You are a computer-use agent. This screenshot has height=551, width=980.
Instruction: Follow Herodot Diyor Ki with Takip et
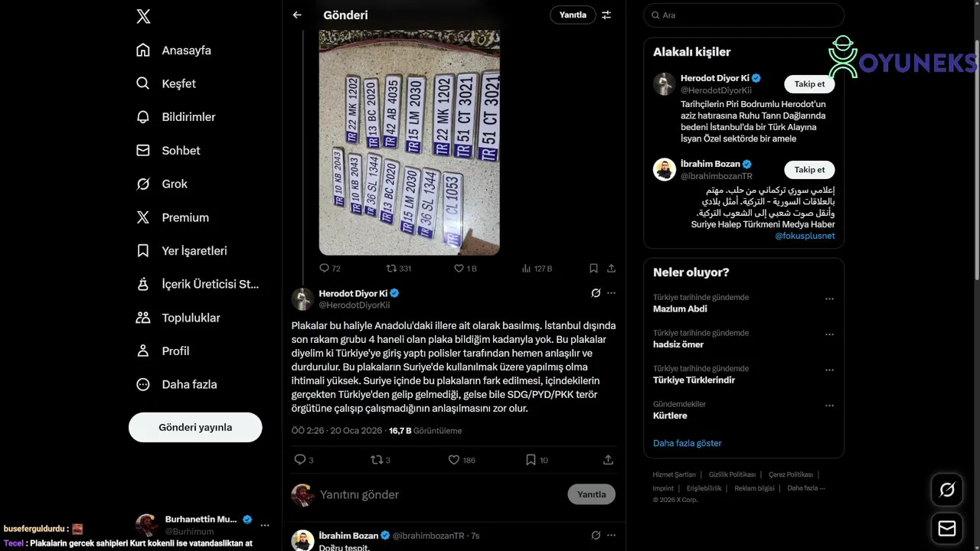coord(809,84)
